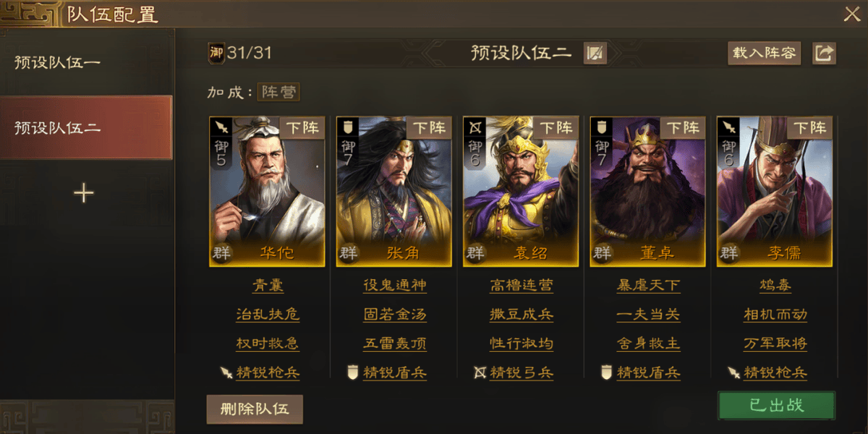Click the shield icon beside 董卓's 精锐盾兵
The height and width of the screenshot is (434, 868).
coord(608,373)
